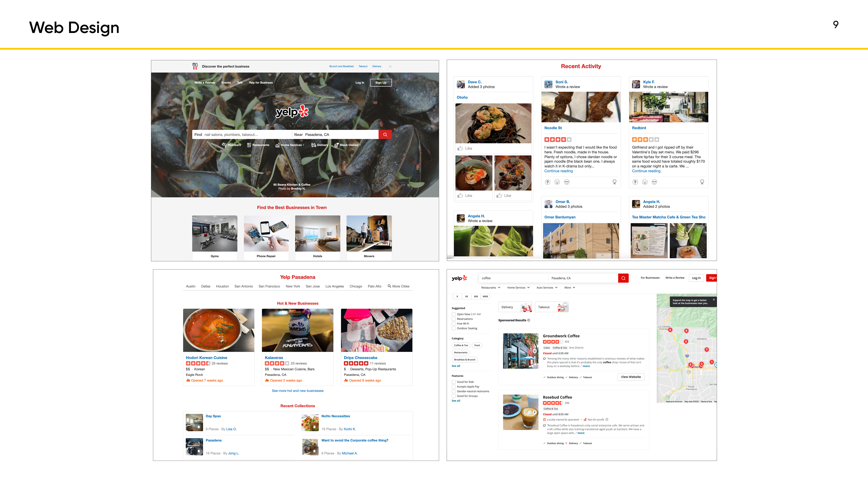Select the $$$ price filter
Image resolution: width=868 pixels, height=488 pixels.
(476, 296)
